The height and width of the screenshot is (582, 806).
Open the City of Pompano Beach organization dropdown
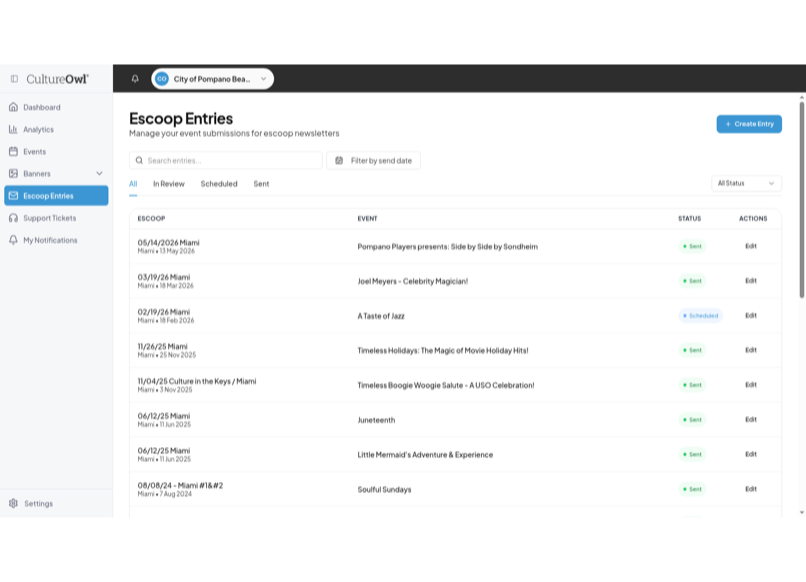pyautogui.click(x=212, y=79)
